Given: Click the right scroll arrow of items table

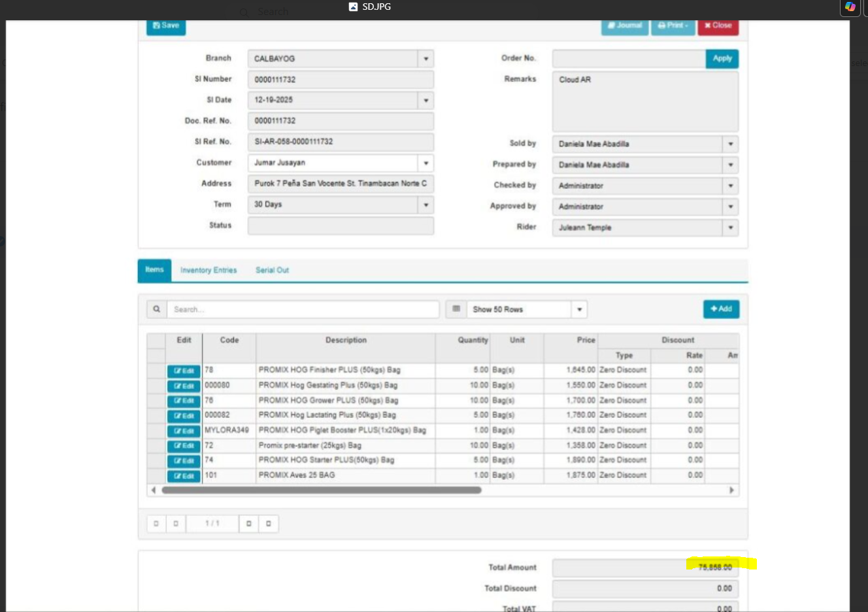Looking at the screenshot, I should (731, 490).
